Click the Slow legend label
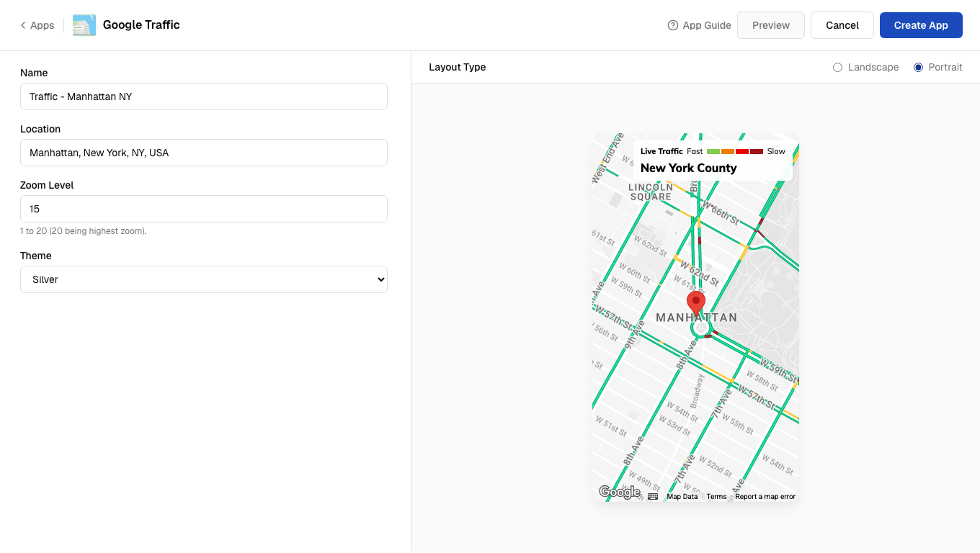Image resolution: width=980 pixels, height=553 pixels. (776, 152)
